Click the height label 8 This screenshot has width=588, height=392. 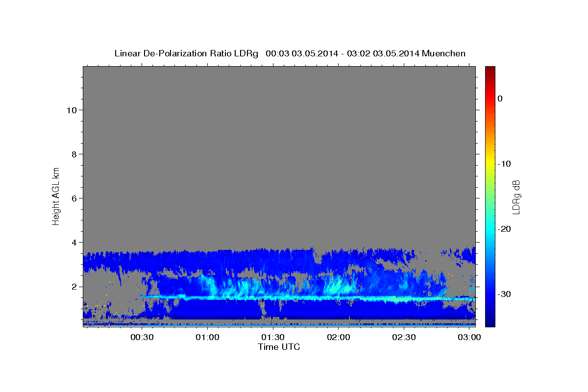[73, 154]
